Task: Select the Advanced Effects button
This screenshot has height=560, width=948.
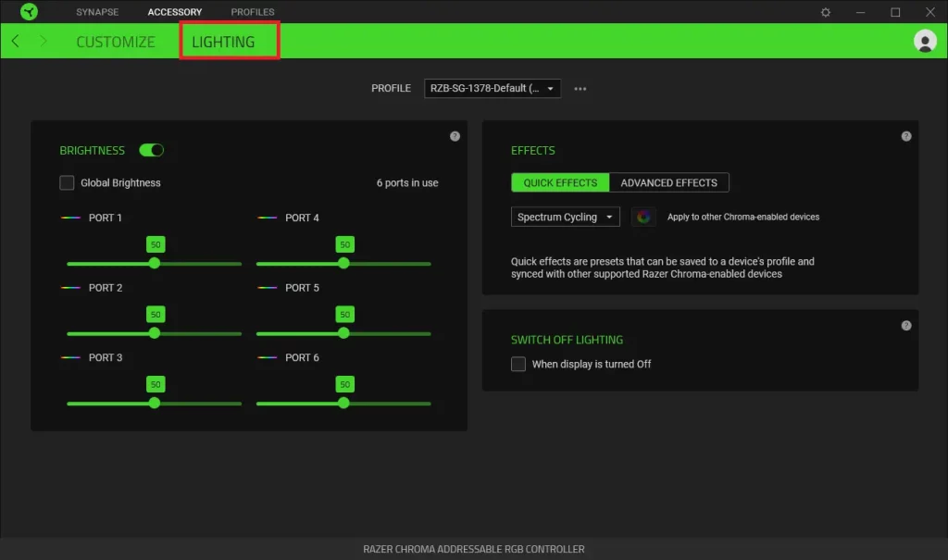Action: 668,182
